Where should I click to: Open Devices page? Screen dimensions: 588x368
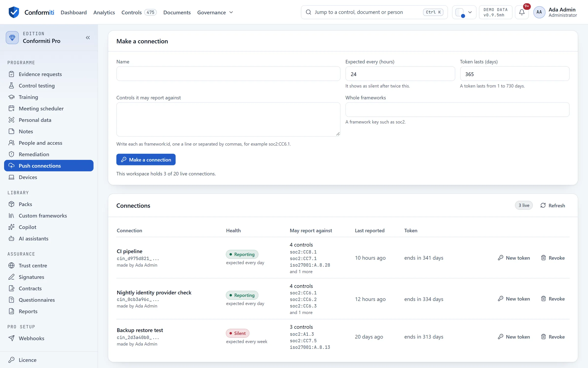(x=49, y=177)
